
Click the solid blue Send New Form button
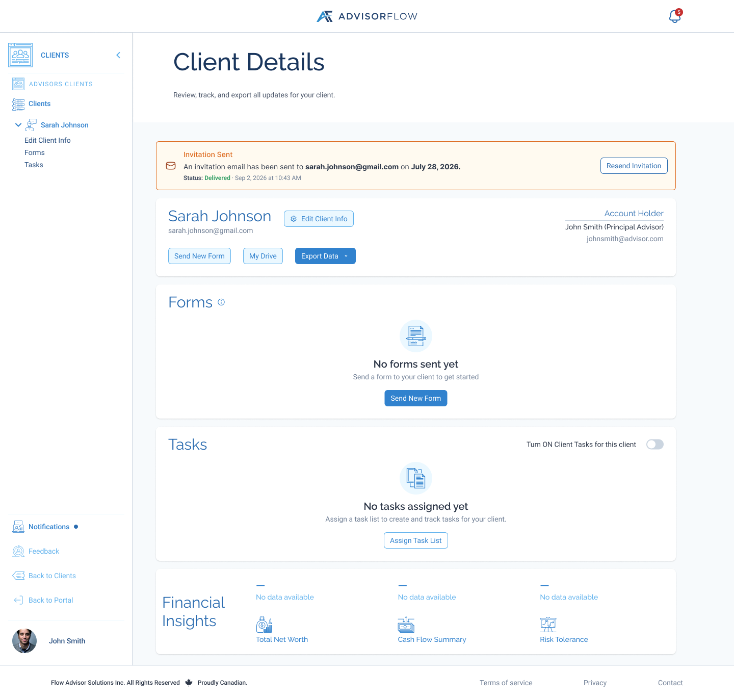416,398
